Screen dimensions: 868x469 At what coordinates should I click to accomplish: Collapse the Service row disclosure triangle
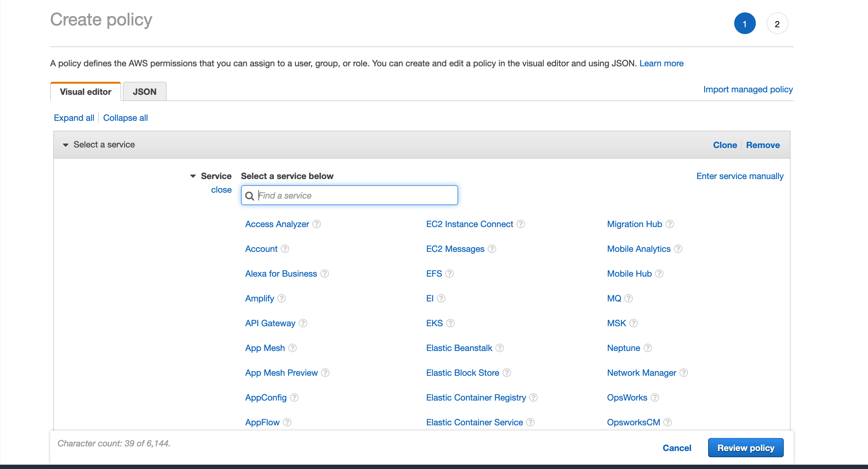[x=193, y=176]
